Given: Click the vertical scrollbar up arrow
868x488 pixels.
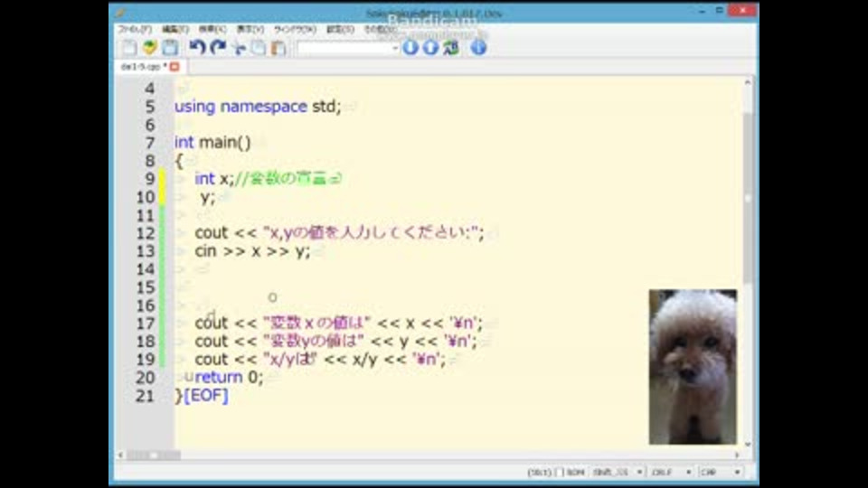Looking at the screenshot, I should pos(748,82).
